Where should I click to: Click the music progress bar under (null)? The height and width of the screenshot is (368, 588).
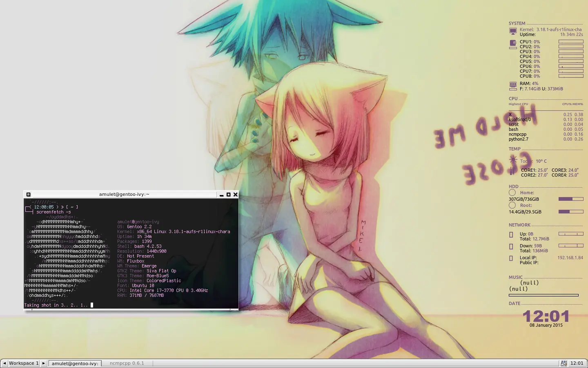(543, 295)
